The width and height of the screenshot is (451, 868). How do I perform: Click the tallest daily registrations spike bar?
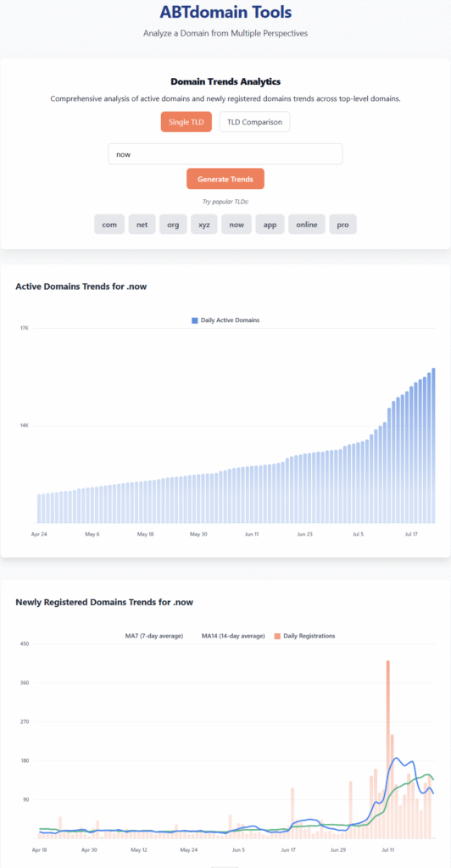(388, 748)
